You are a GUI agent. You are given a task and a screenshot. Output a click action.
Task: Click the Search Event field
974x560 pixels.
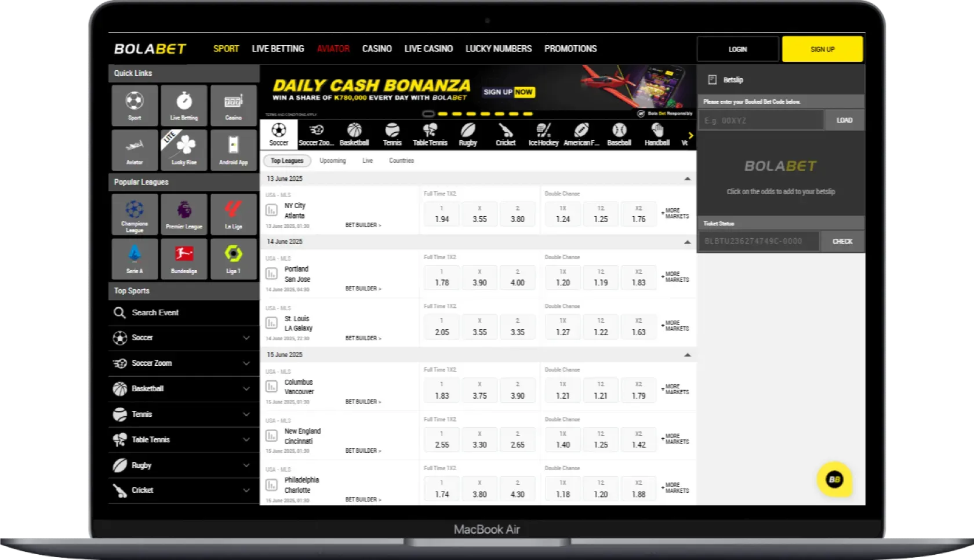pyautogui.click(x=184, y=312)
